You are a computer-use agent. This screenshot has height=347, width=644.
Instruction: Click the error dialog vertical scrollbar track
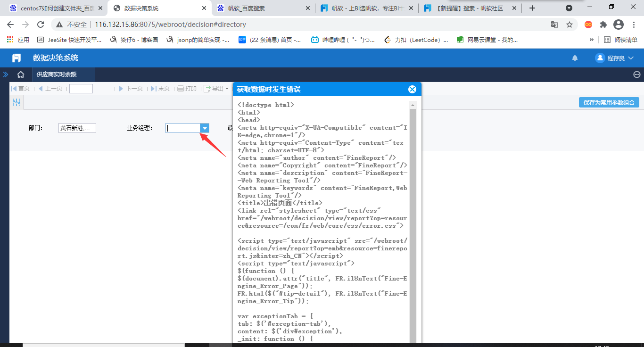pos(413,226)
